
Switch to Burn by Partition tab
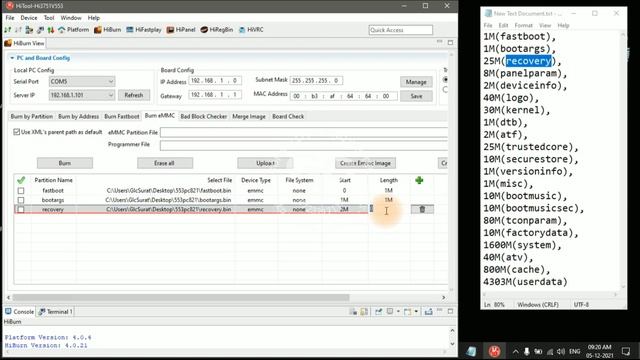[31, 116]
